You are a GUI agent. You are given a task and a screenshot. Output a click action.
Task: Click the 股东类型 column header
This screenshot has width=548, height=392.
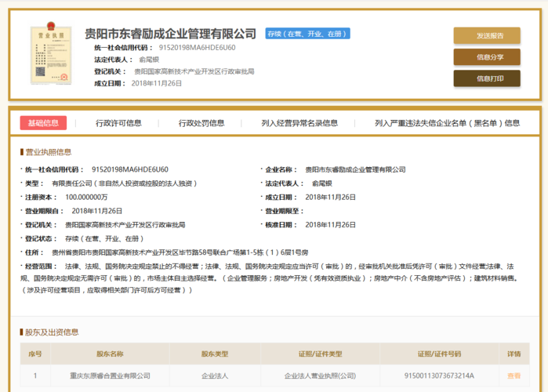(215, 354)
